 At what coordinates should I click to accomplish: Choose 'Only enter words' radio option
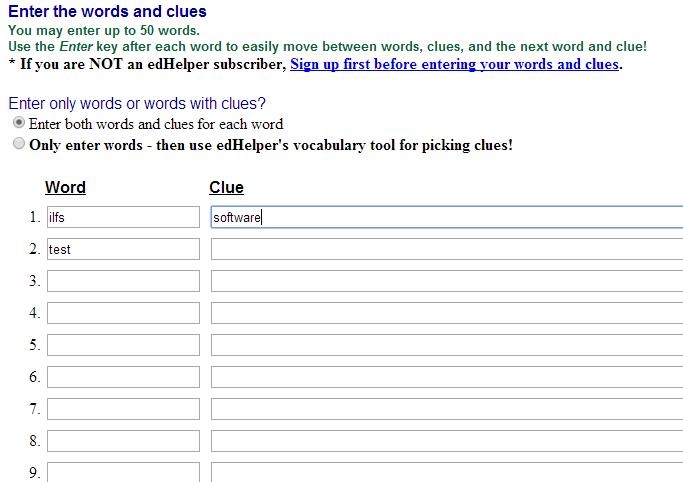[19, 144]
